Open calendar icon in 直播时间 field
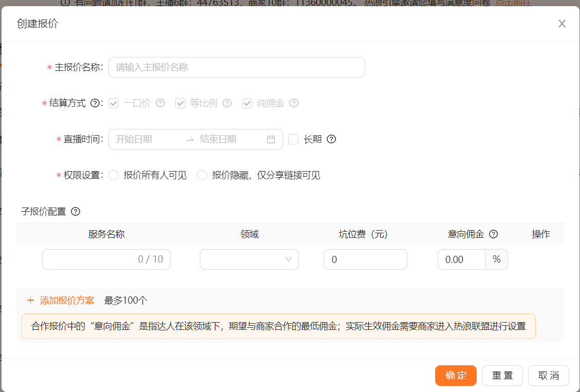The height and width of the screenshot is (392, 580). (271, 139)
